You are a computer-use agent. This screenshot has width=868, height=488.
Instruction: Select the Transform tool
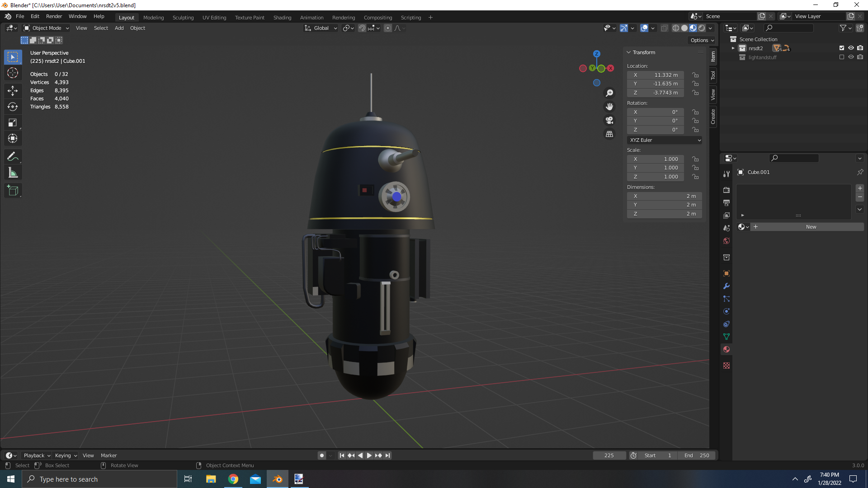[x=13, y=138]
